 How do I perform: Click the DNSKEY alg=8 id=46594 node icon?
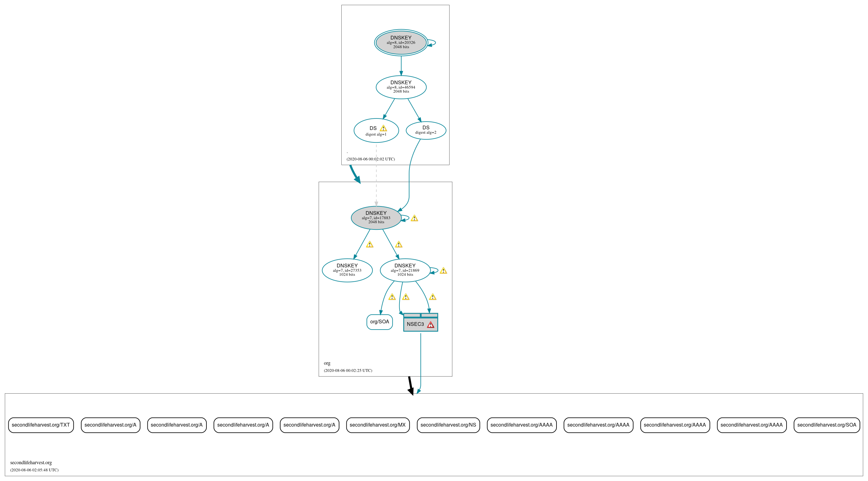click(x=397, y=88)
